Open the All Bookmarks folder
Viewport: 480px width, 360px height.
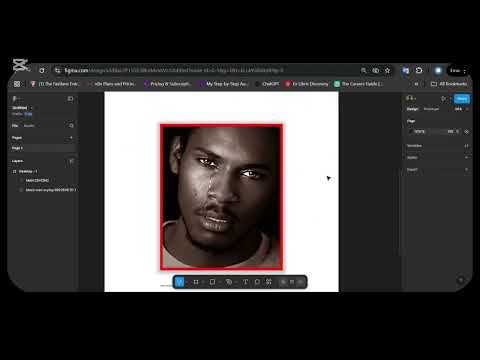coord(449,84)
